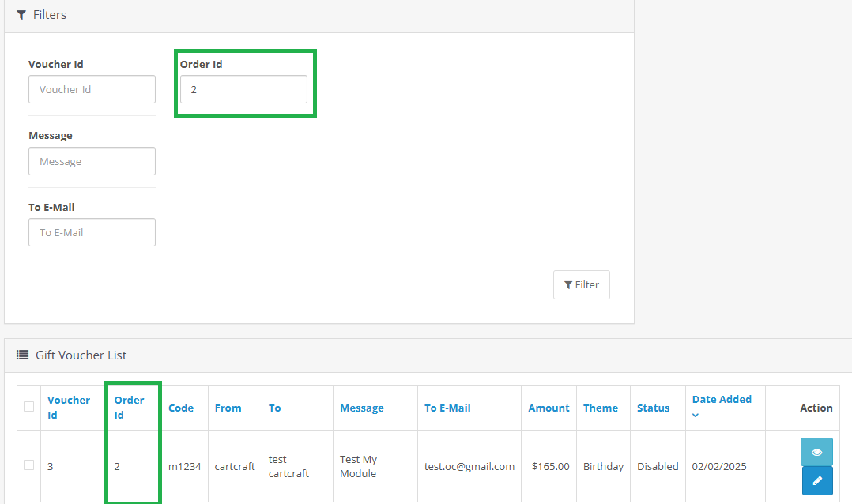Viewport: 852px width, 504px height.
Task: Check the checkbox for voucher row 3
Action: pos(29,465)
